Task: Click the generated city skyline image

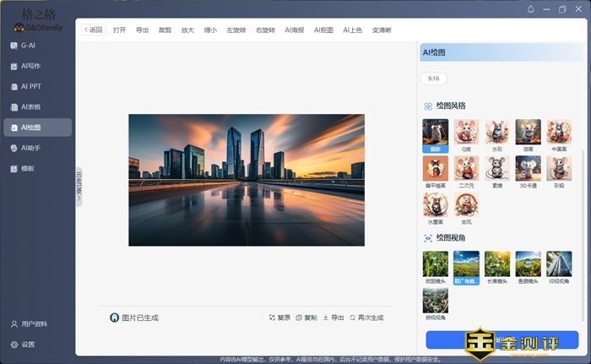Action: [x=246, y=180]
